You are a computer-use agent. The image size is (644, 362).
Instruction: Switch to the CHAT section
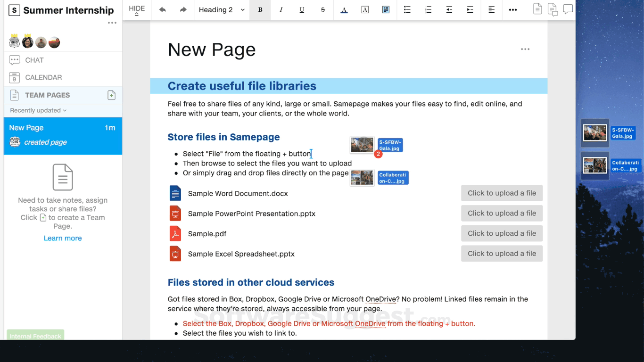pos(33,60)
